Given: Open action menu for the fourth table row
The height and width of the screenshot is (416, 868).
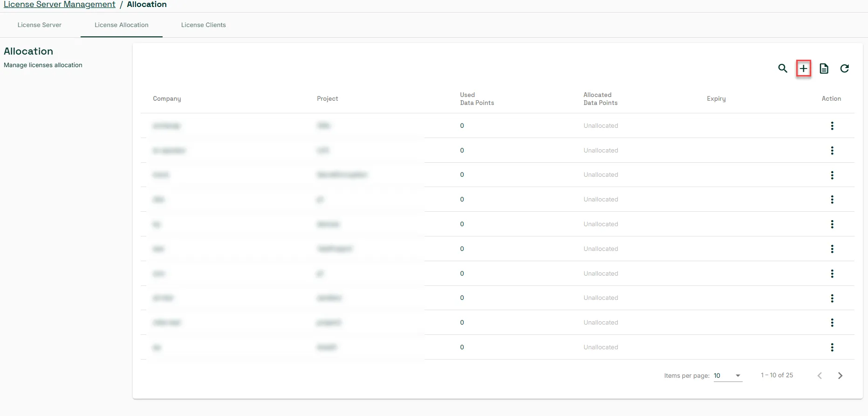Looking at the screenshot, I should [832, 200].
